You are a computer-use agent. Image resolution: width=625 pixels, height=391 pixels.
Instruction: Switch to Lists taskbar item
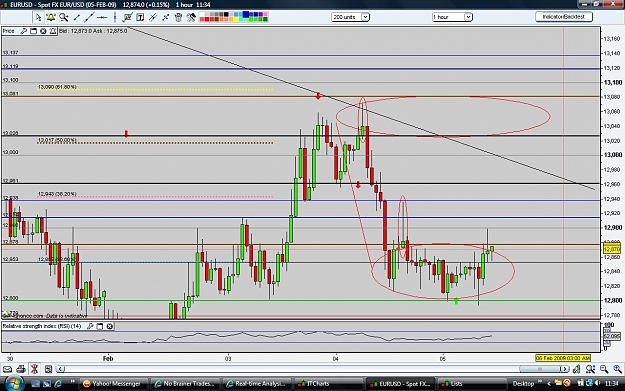coord(472,384)
